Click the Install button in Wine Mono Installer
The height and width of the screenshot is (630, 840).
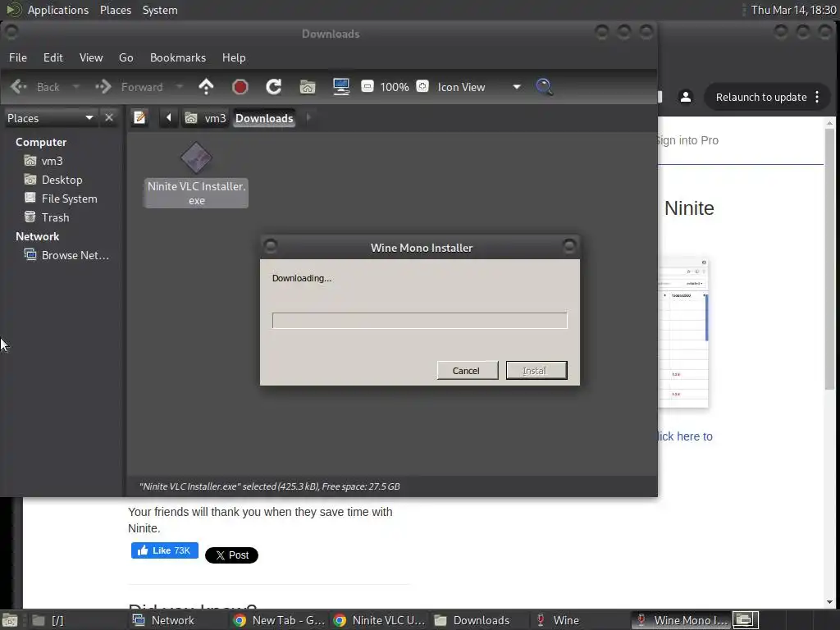point(536,370)
